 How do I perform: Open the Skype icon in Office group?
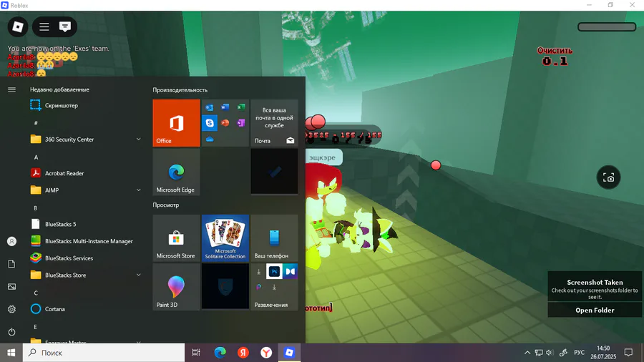pos(210,123)
